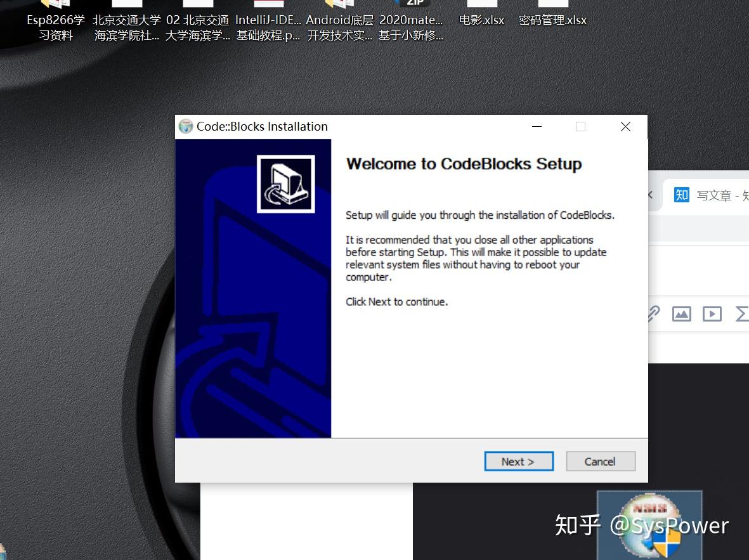Open the Esp8266学习资料 desktop folder
749x560 pixels.
coord(56,22)
